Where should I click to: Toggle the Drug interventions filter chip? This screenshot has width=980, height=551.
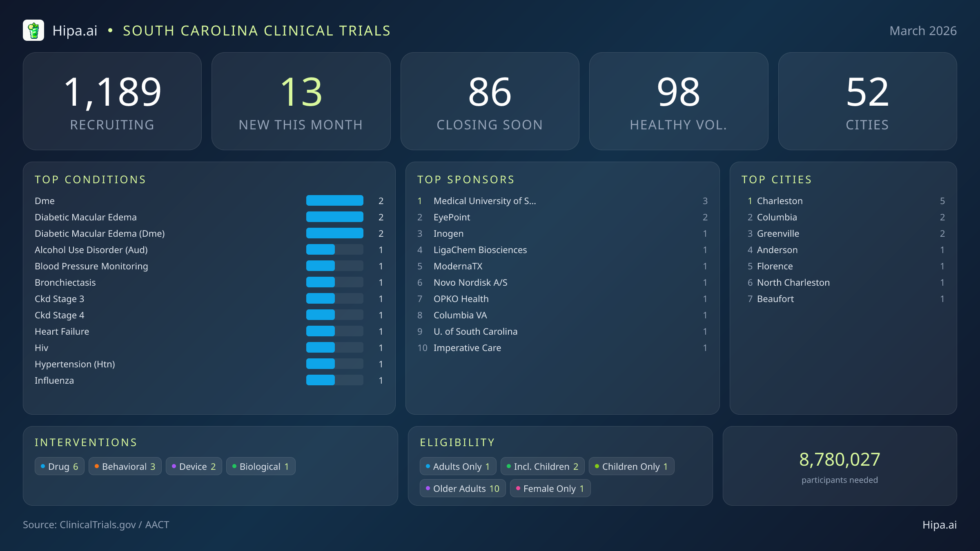(x=60, y=466)
